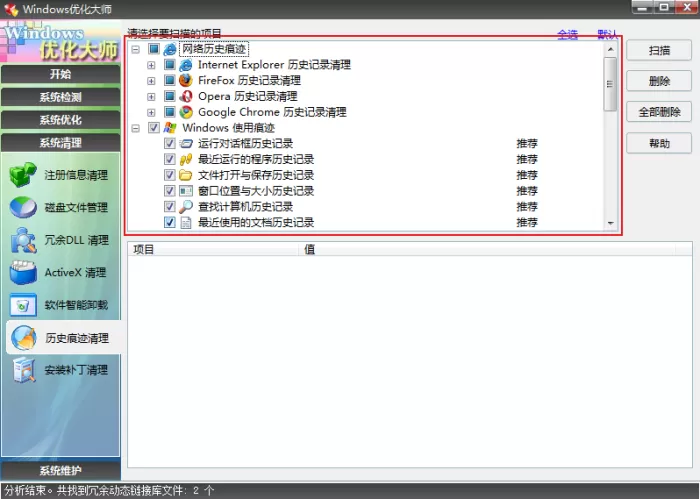
Task: Toggle the 网络历史痕迹 checkbox
Action: (x=154, y=49)
